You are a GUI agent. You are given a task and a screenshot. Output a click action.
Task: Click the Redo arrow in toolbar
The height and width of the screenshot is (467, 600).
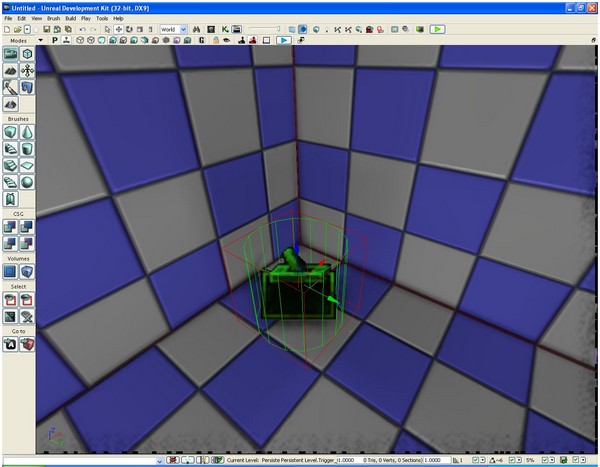[x=93, y=29]
